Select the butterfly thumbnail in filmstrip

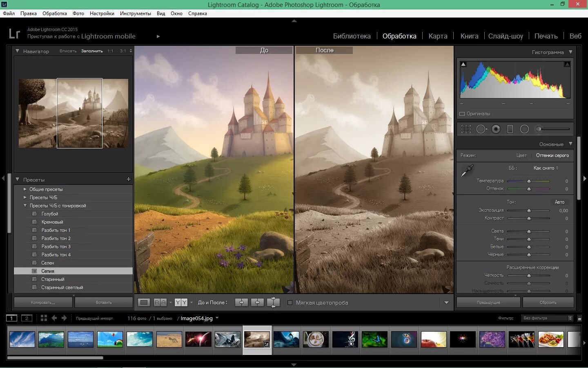(x=374, y=339)
